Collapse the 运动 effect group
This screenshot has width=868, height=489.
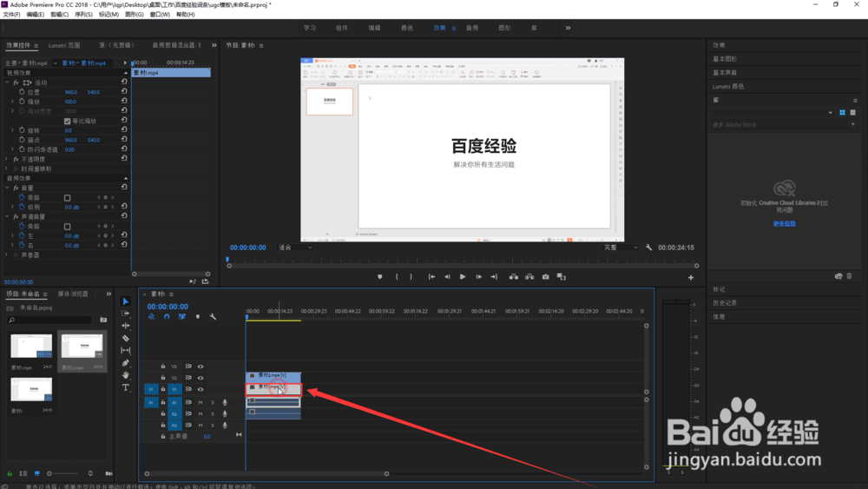(7, 83)
